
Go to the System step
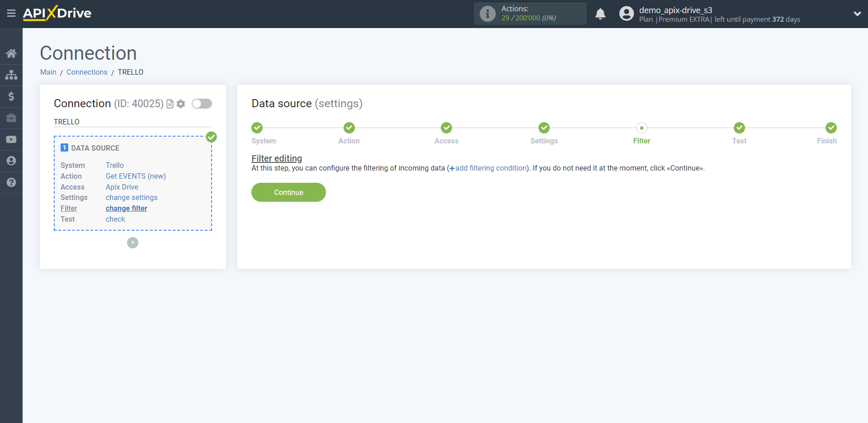click(257, 128)
